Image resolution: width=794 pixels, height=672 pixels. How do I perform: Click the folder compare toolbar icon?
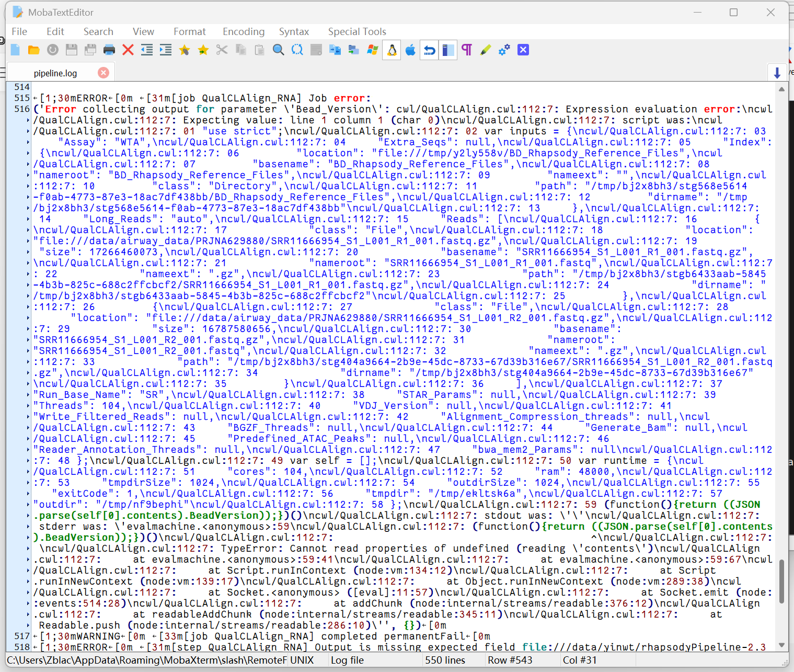(x=354, y=50)
